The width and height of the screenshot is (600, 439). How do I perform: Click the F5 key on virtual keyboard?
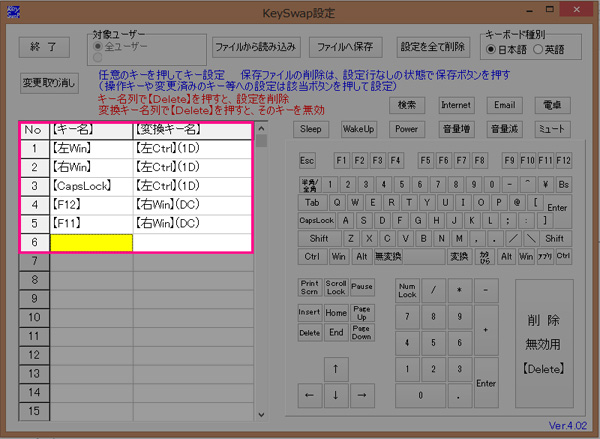426,160
